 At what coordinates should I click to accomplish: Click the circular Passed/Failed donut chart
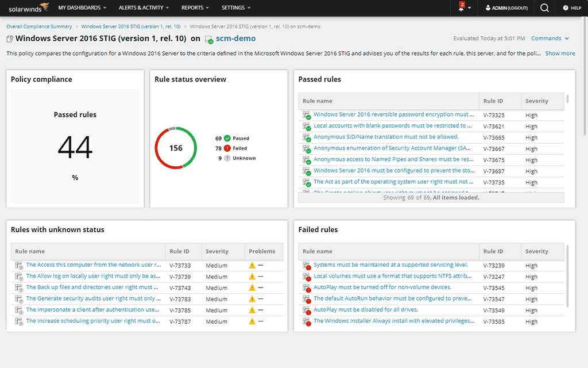(176, 148)
